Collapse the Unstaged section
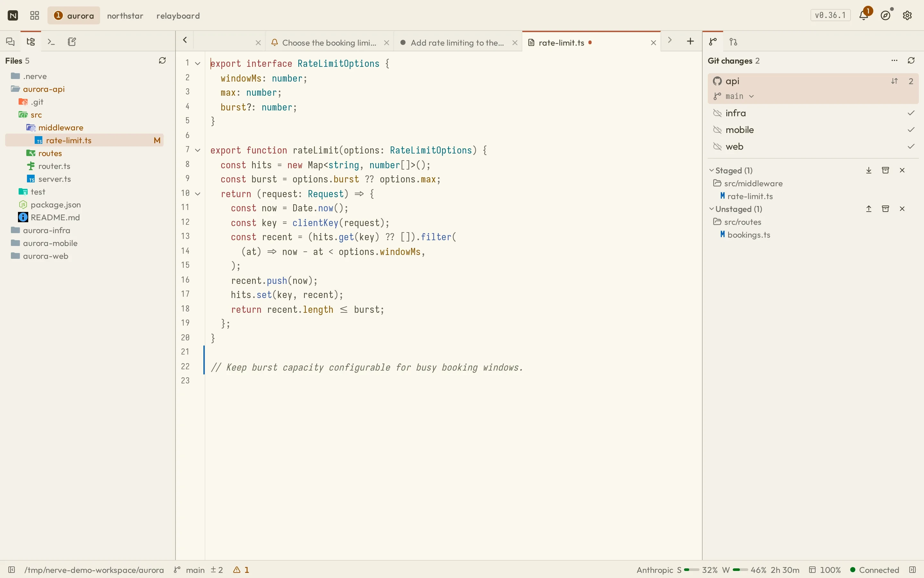Viewport: 924px width, 578px height. [712, 209]
